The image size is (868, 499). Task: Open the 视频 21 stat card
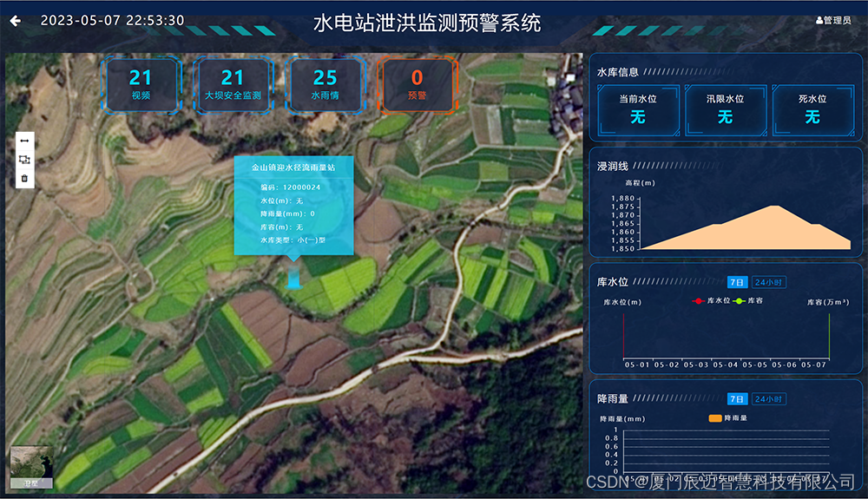[141, 85]
